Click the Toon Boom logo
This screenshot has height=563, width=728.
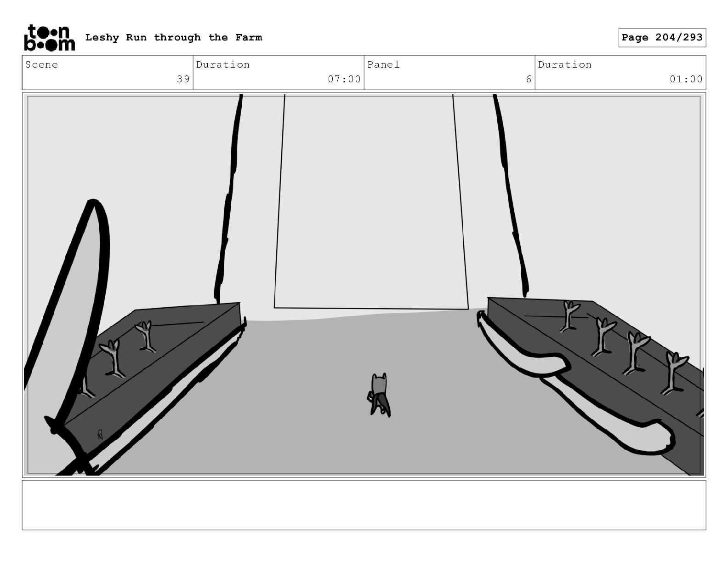[49, 37]
